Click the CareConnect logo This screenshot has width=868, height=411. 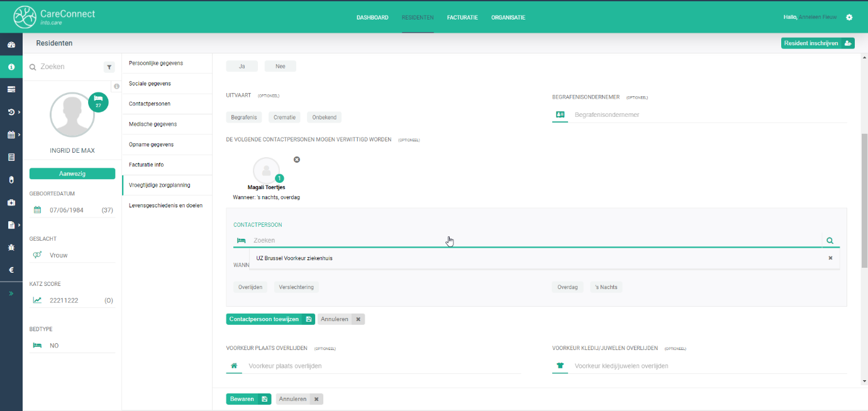click(54, 18)
